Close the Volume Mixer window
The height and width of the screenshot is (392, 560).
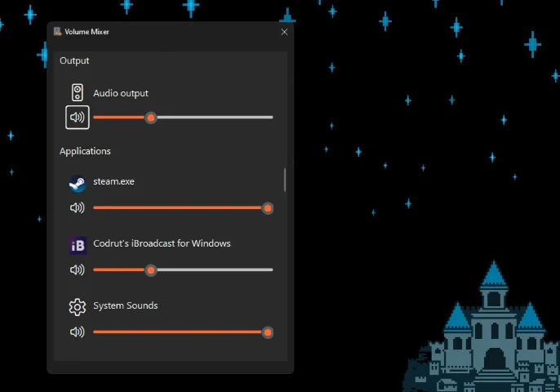[x=284, y=32]
